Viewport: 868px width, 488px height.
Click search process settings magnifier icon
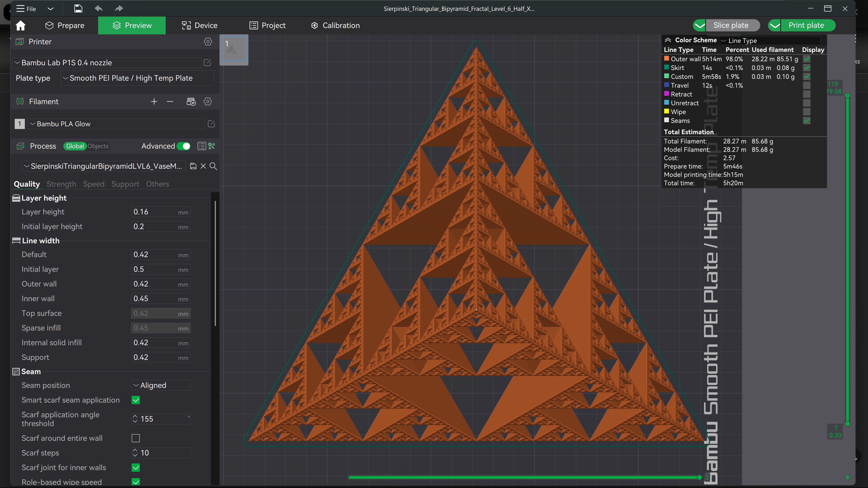pyautogui.click(x=213, y=166)
